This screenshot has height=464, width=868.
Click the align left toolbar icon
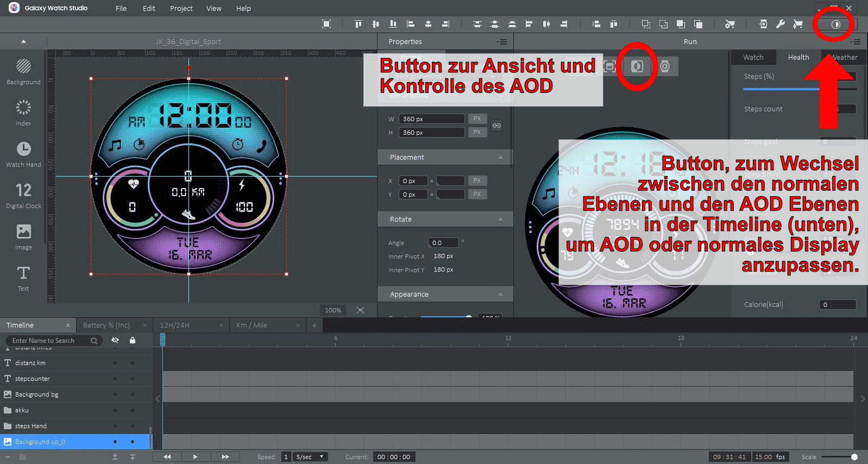pyautogui.click(x=411, y=24)
